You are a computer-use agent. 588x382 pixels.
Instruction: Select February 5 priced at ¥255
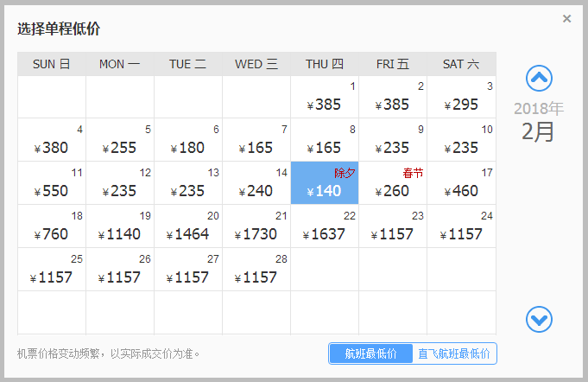pos(120,140)
